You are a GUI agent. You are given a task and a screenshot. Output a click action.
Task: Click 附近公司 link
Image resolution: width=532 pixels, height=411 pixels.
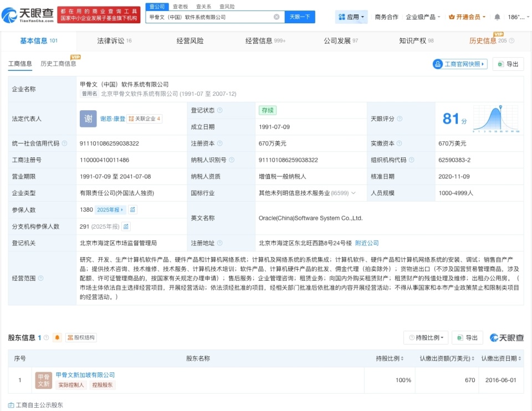click(x=367, y=243)
